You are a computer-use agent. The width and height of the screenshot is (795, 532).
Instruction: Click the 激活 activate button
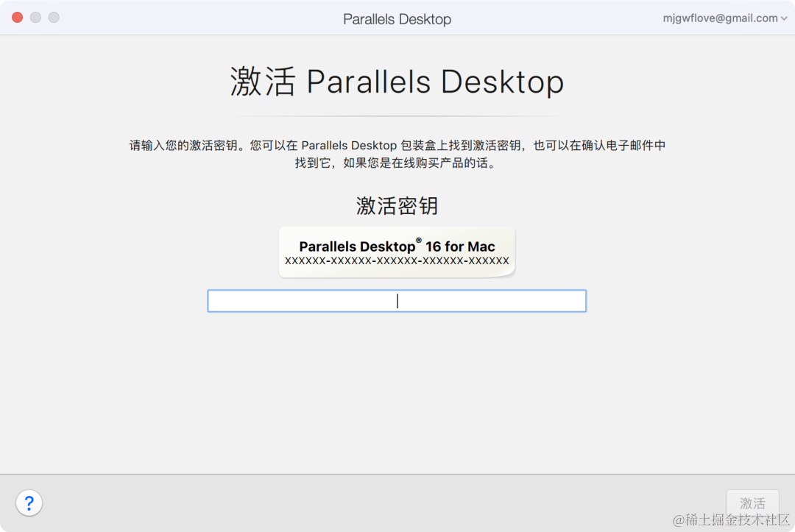pyautogui.click(x=752, y=503)
